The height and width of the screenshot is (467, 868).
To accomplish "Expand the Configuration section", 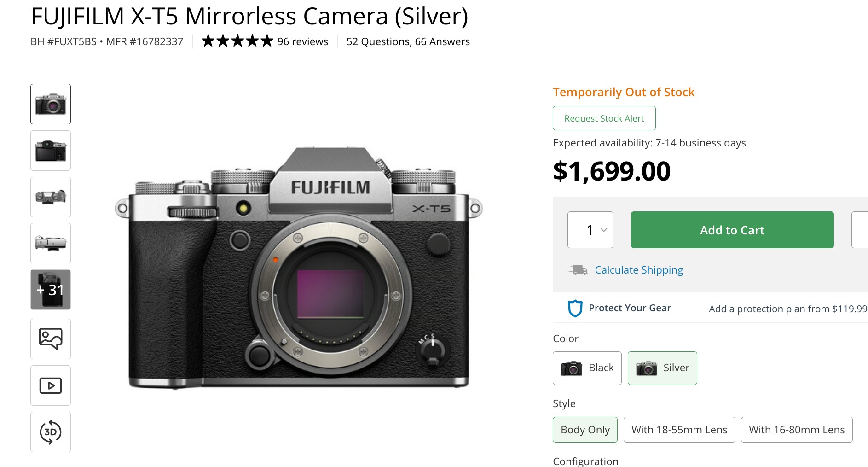I will 585,461.
